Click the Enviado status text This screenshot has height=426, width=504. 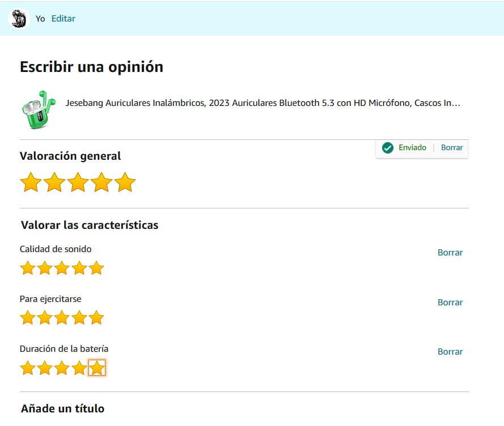pos(412,147)
